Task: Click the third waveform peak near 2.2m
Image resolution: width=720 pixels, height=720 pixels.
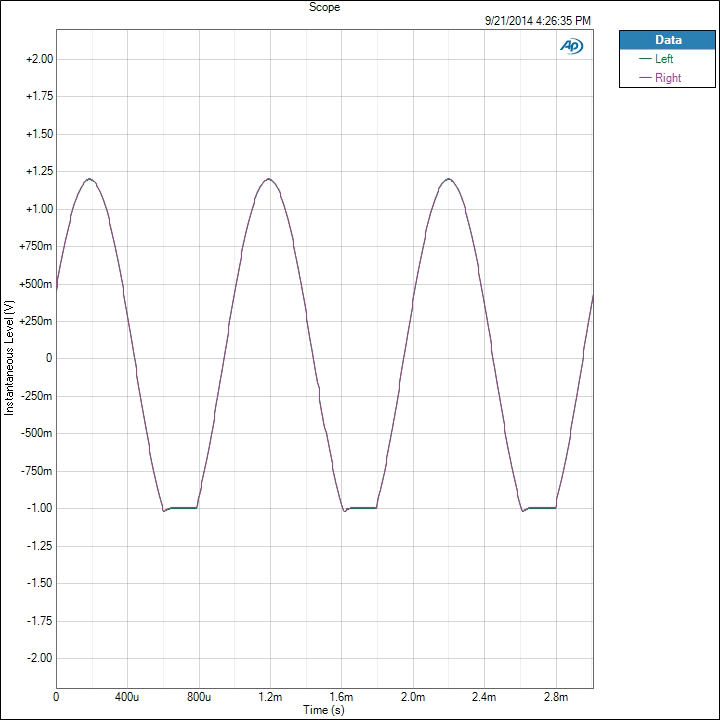Action: coord(448,179)
